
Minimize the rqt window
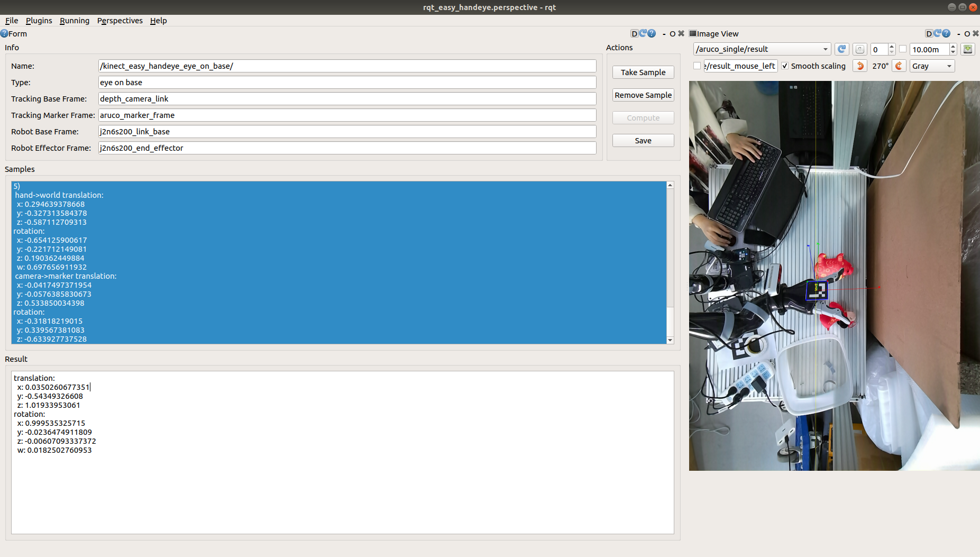[952, 7]
